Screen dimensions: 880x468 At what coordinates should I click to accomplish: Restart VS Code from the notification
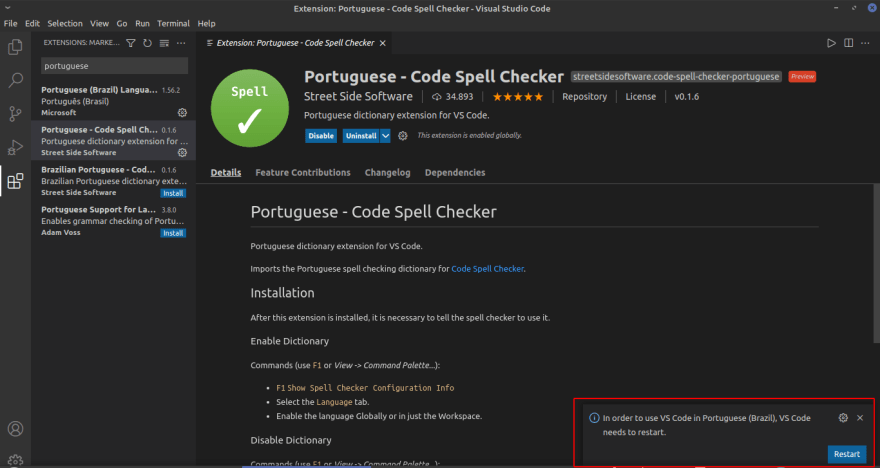[x=847, y=454]
